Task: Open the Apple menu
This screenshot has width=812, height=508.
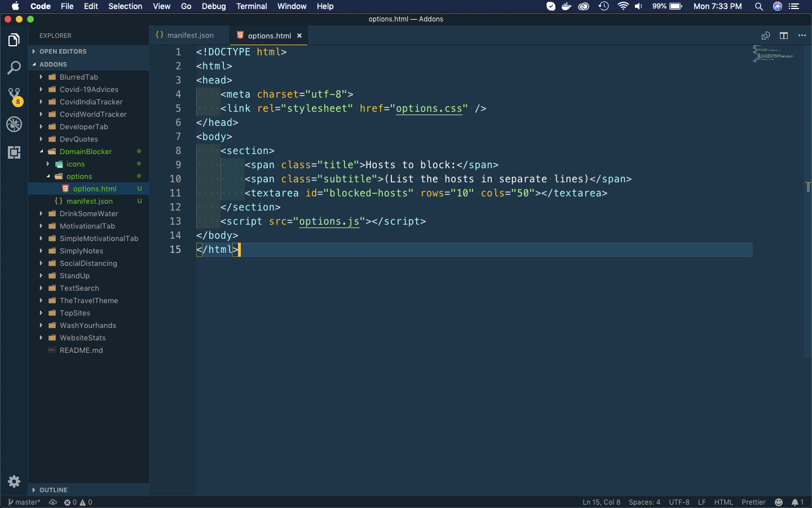Action: tap(15, 6)
